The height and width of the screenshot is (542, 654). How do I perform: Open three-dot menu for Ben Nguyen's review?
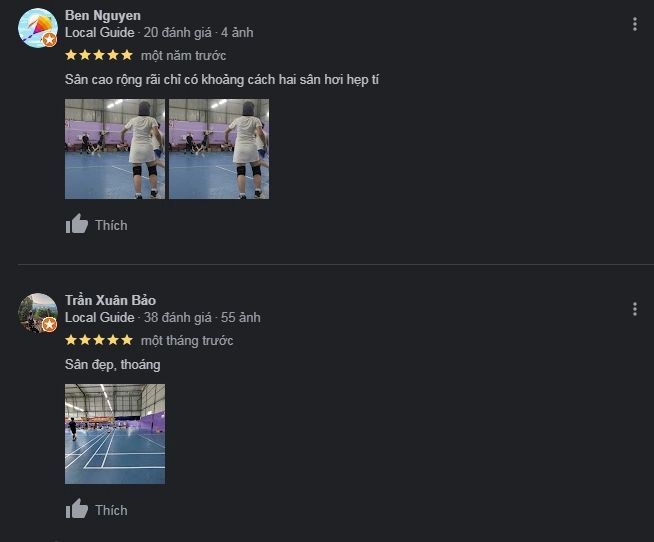(634, 24)
